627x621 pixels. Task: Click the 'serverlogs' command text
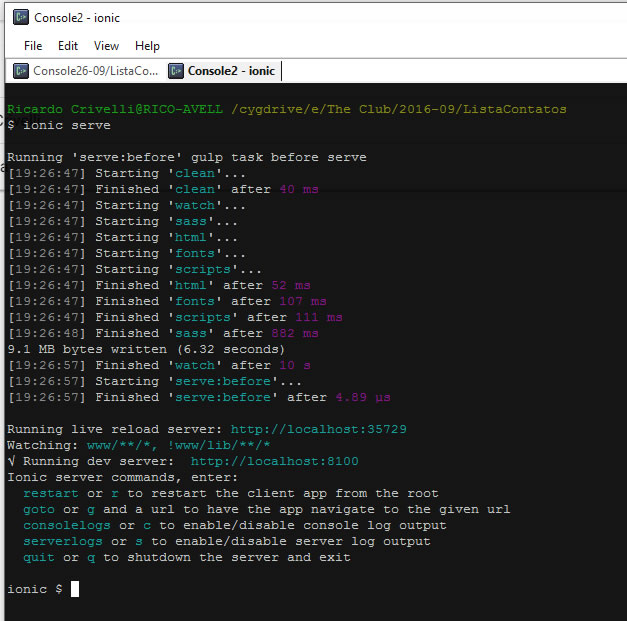pos(62,541)
